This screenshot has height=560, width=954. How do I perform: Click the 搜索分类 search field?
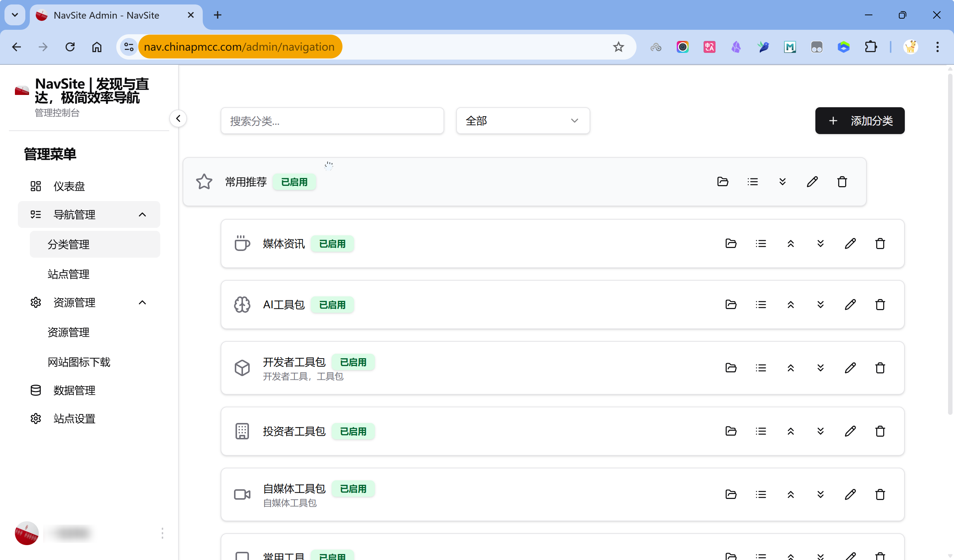(x=332, y=121)
